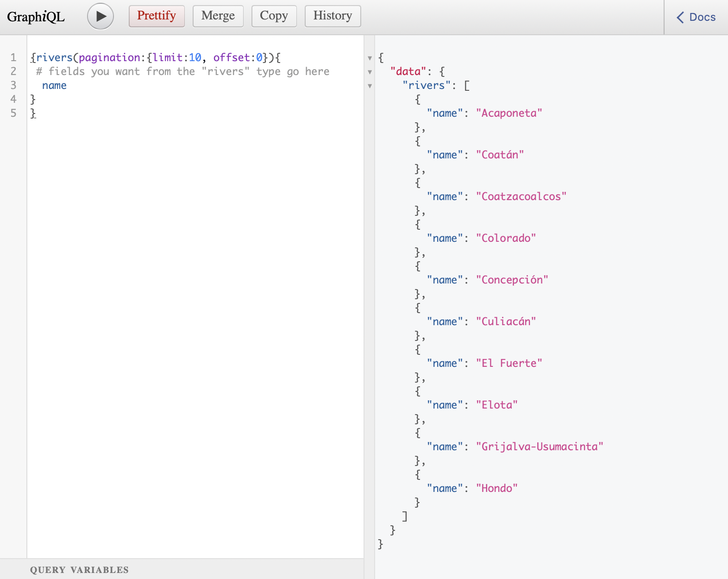Collapse the "rivers" array fold arrow
728x579 pixels.
point(370,86)
